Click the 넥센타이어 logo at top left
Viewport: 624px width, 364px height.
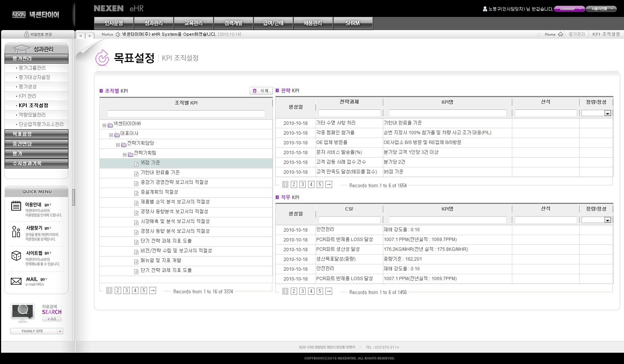point(36,15)
